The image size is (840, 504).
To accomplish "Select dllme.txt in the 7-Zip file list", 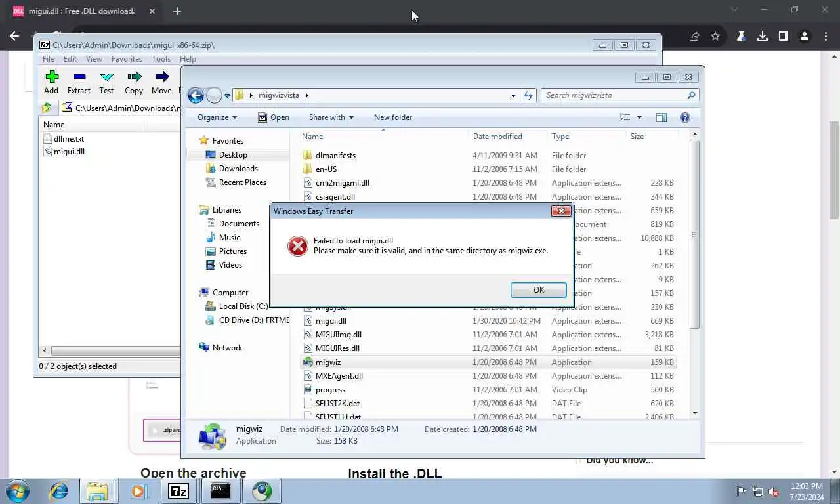I will [68, 139].
